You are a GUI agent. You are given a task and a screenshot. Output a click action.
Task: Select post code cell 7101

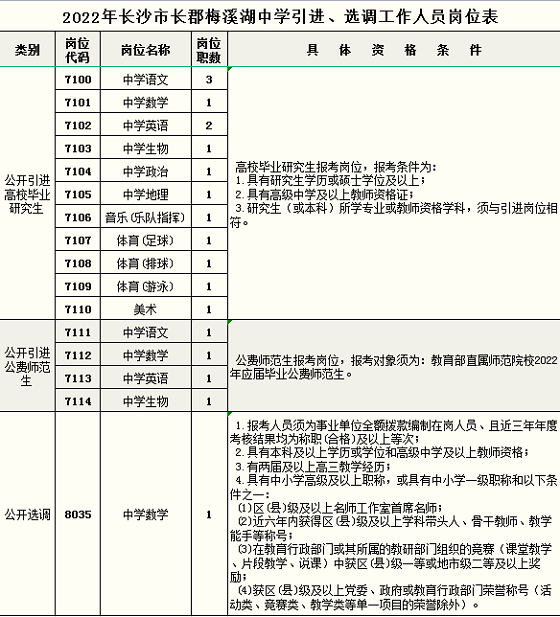78,102
